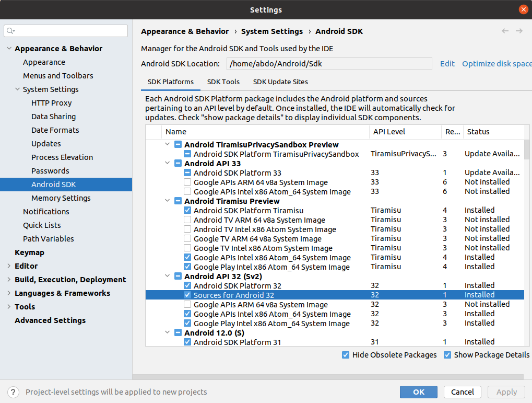Click the help question mark icon
532x403 pixels.
(13, 392)
